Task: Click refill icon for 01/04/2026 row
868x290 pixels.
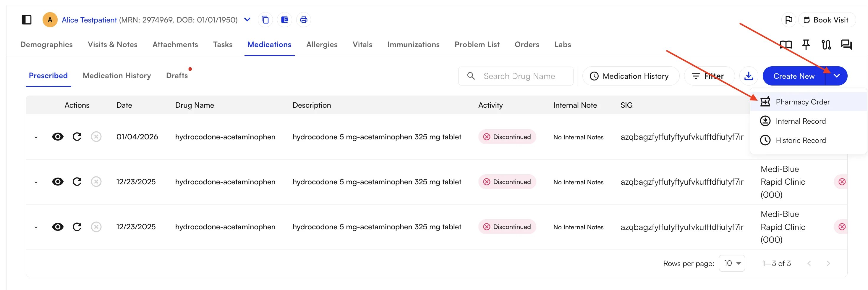Action: click(77, 137)
